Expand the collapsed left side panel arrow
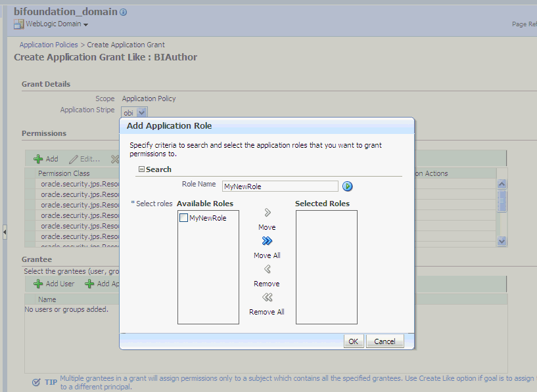This screenshot has width=537, height=392. coord(3,232)
